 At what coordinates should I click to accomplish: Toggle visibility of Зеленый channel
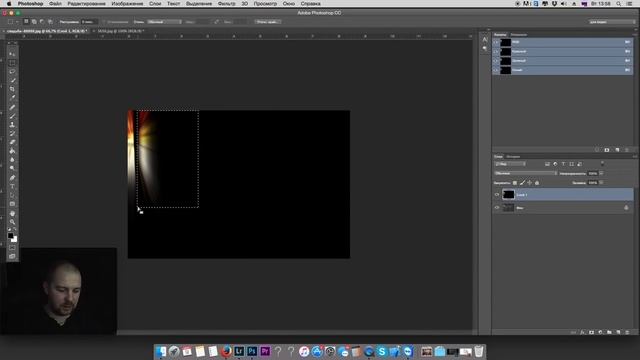tap(496, 61)
